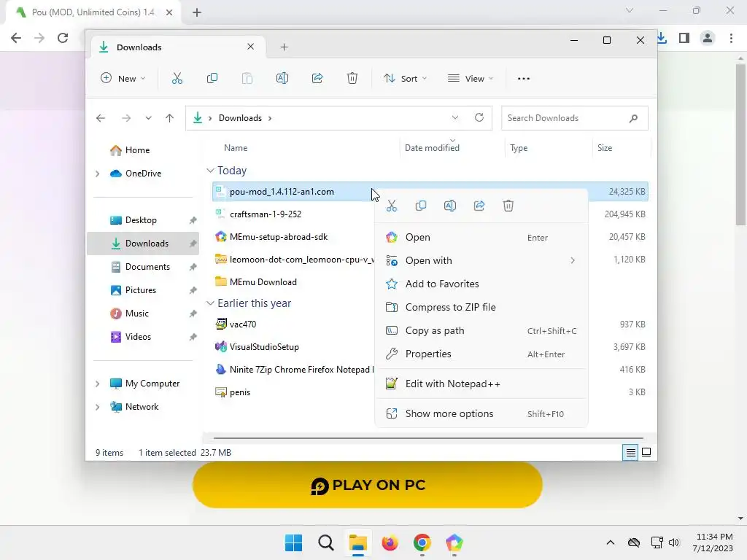This screenshot has height=560, width=747.
Task: Click the PLAY ON PC button
Action: tap(368, 485)
